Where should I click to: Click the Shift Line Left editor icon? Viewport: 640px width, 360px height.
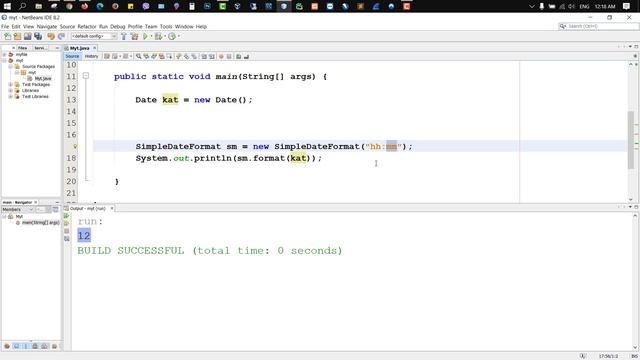204,56
